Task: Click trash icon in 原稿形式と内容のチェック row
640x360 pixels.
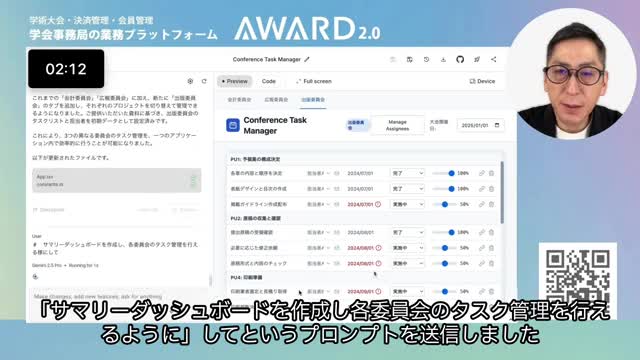Action: click(x=491, y=263)
